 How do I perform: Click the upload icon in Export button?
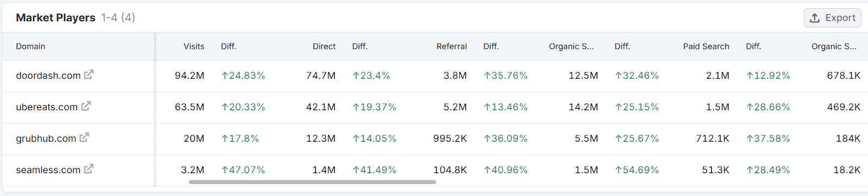click(x=815, y=18)
